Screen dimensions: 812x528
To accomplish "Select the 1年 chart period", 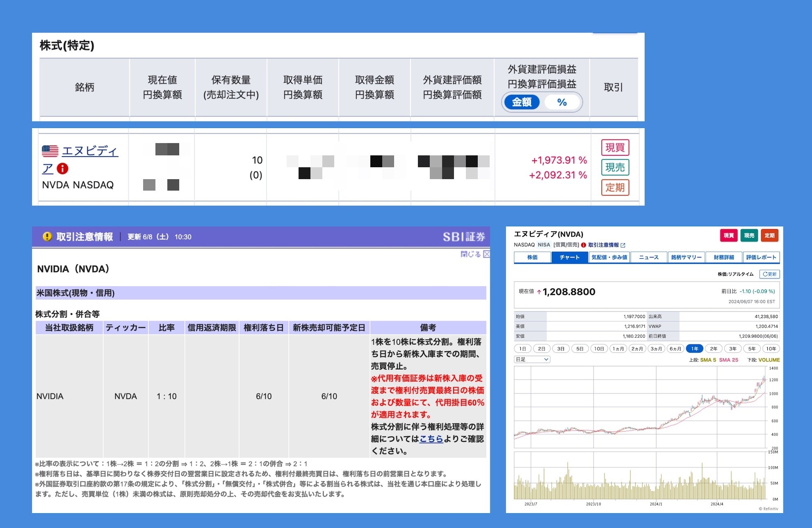I will pos(695,348).
